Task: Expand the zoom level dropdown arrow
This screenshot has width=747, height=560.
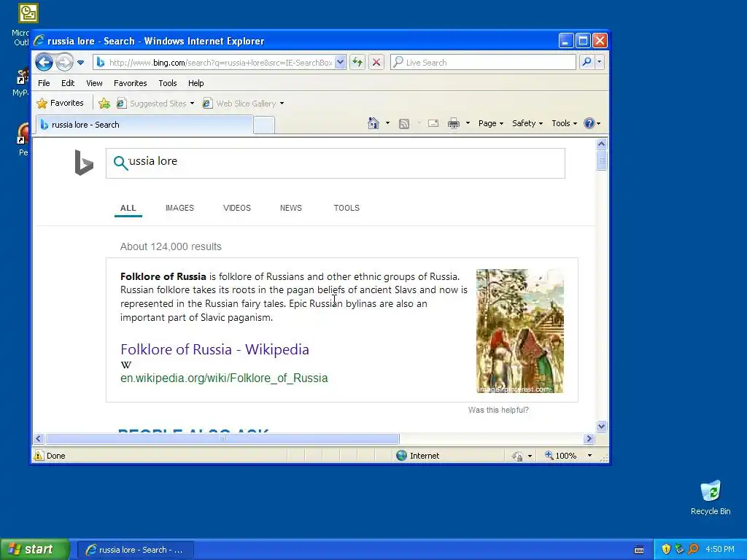Action: (589, 456)
